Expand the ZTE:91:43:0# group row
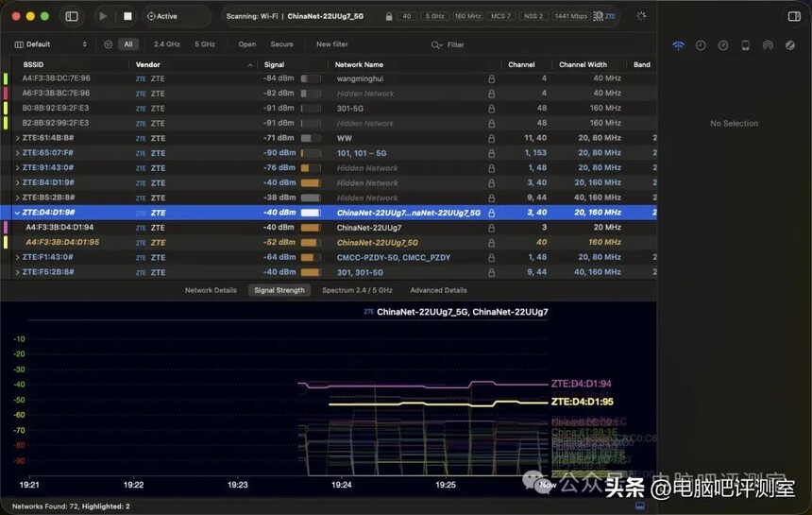The height and width of the screenshot is (515, 812). pos(17,168)
